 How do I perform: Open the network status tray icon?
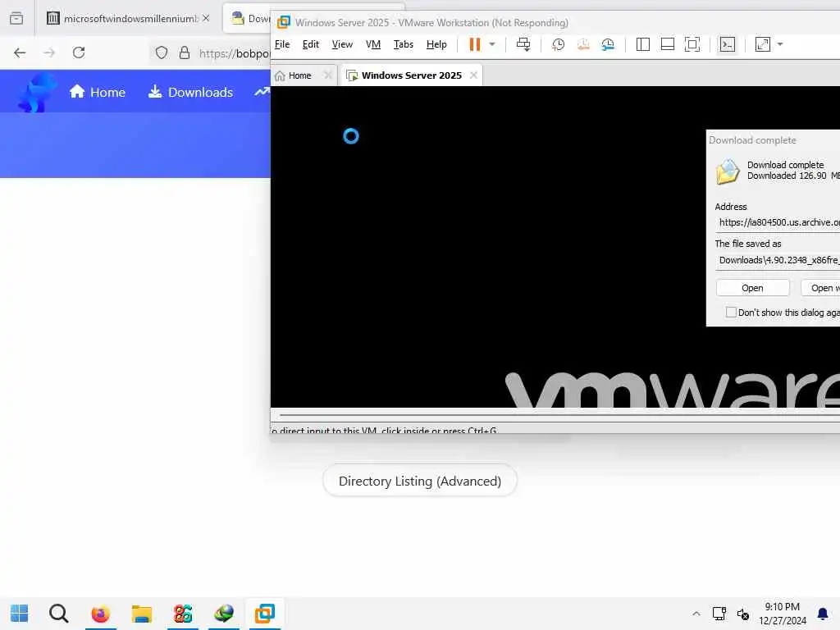pos(719,614)
